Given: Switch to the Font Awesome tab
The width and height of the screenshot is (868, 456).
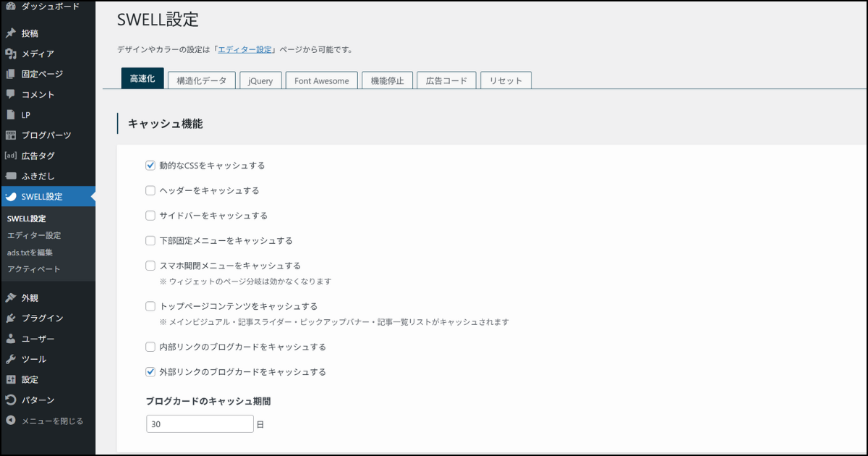Looking at the screenshot, I should click(x=322, y=80).
